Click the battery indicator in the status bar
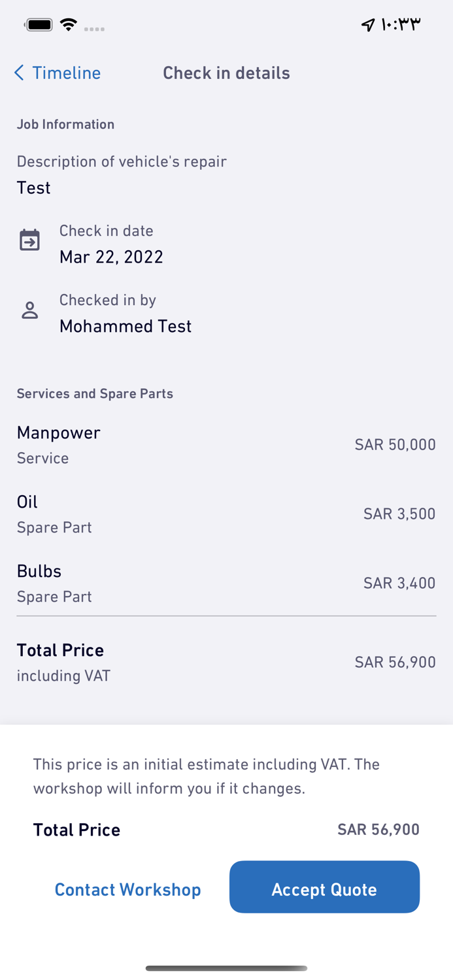The height and width of the screenshot is (980, 453). point(39,24)
